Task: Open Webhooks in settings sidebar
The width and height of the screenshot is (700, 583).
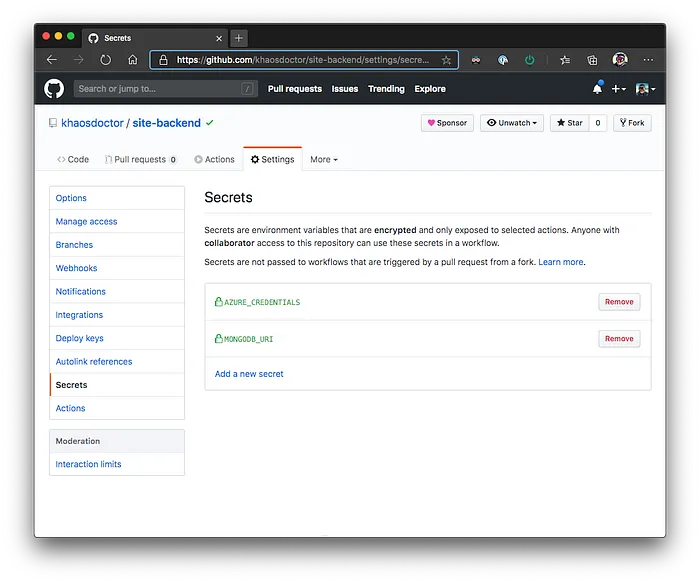Action: tap(76, 268)
